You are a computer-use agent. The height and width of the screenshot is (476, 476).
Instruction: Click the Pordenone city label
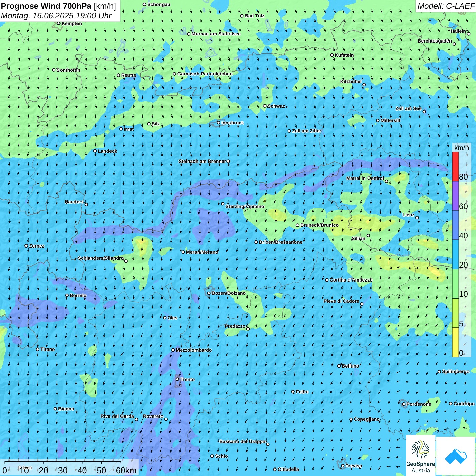pos(419,404)
